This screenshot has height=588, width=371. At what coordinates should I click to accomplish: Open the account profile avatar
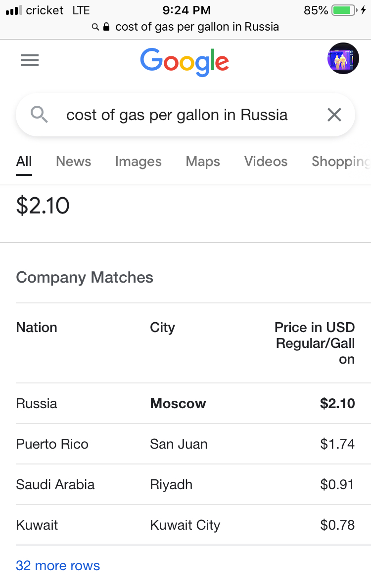(x=343, y=58)
